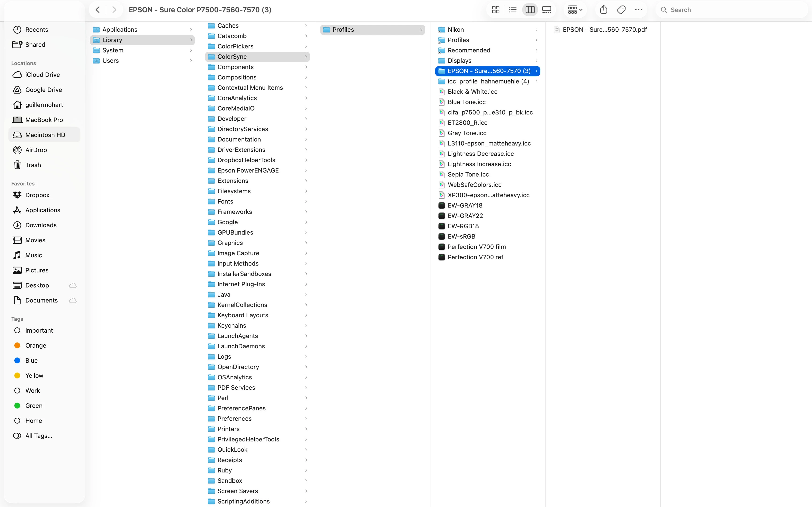Select Google Drive in sidebar Locations
This screenshot has width=812, height=507.
[43, 90]
